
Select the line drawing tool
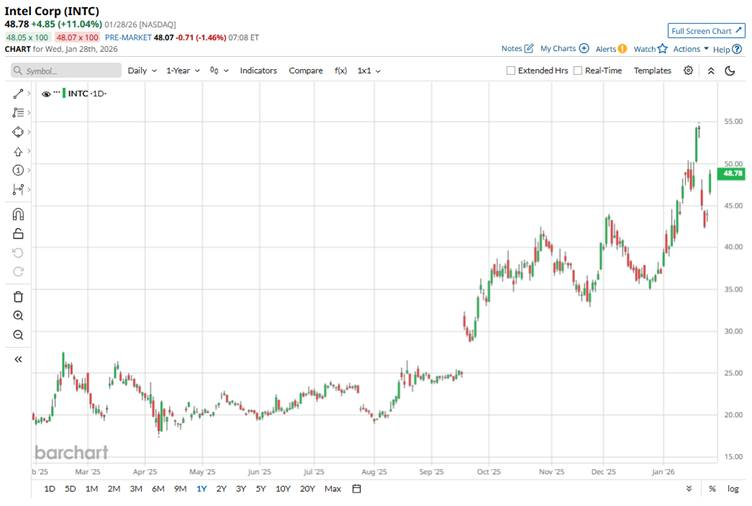point(18,94)
